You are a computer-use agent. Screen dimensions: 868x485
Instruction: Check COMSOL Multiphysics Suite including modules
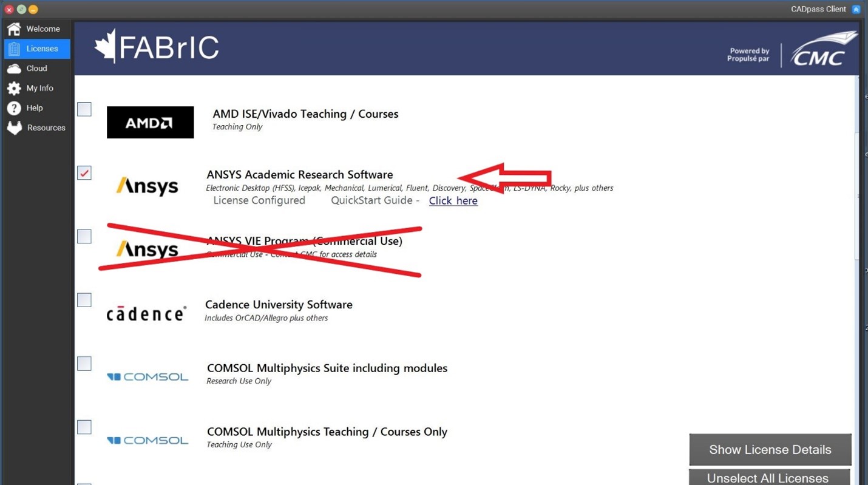point(84,363)
